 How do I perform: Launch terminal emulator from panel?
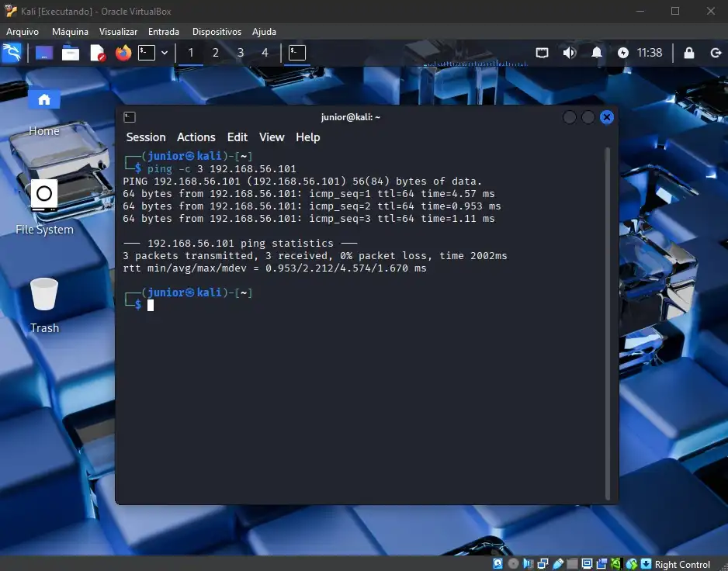pyautogui.click(x=147, y=53)
